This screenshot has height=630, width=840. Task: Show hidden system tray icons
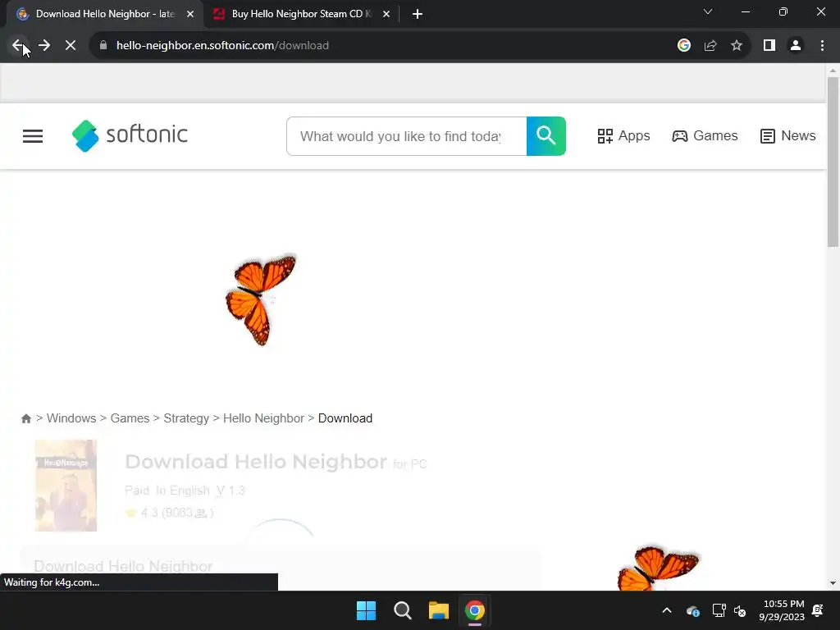click(667, 610)
